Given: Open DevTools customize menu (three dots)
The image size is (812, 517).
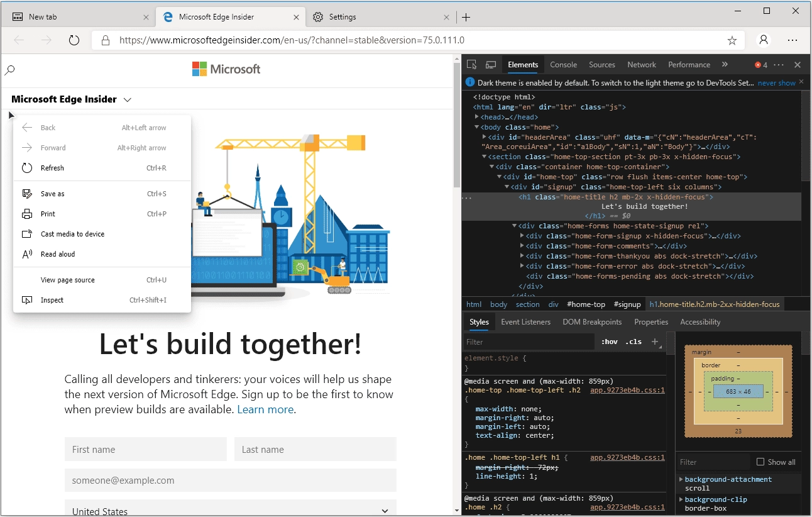Looking at the screenshot, I should [779, 65].
